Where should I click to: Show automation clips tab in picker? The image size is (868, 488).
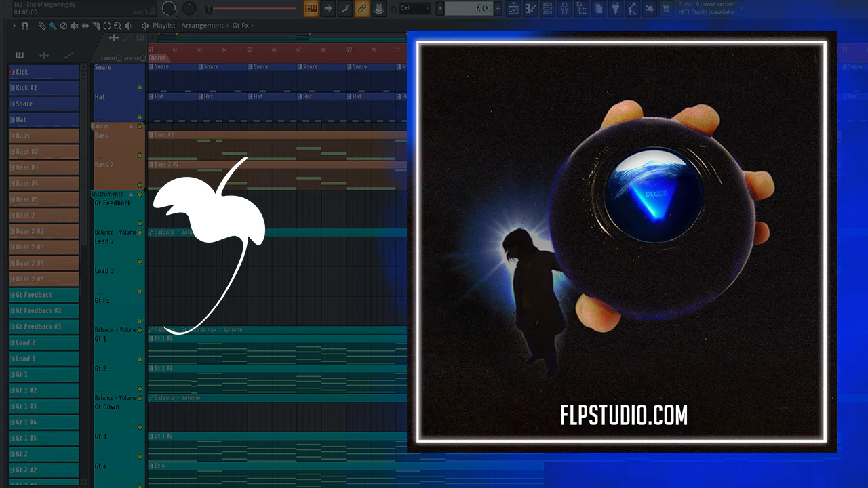[x=68, y=56]
